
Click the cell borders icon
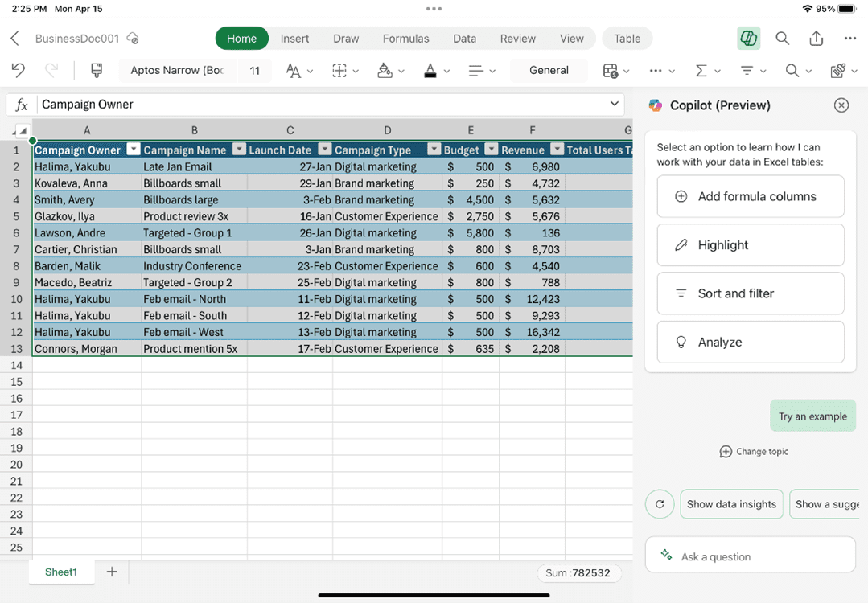click(x=339, y=70)
